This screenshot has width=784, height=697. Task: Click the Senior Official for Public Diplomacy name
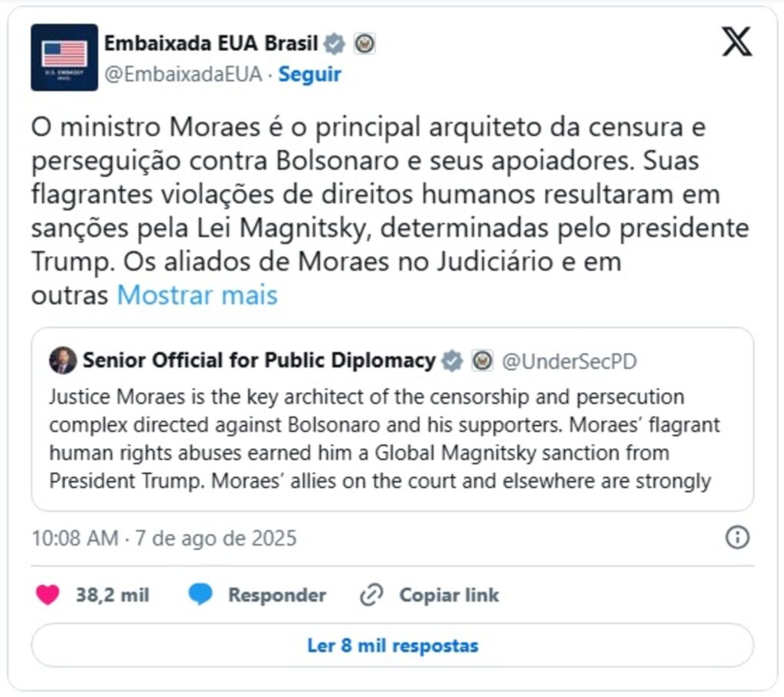259,361
